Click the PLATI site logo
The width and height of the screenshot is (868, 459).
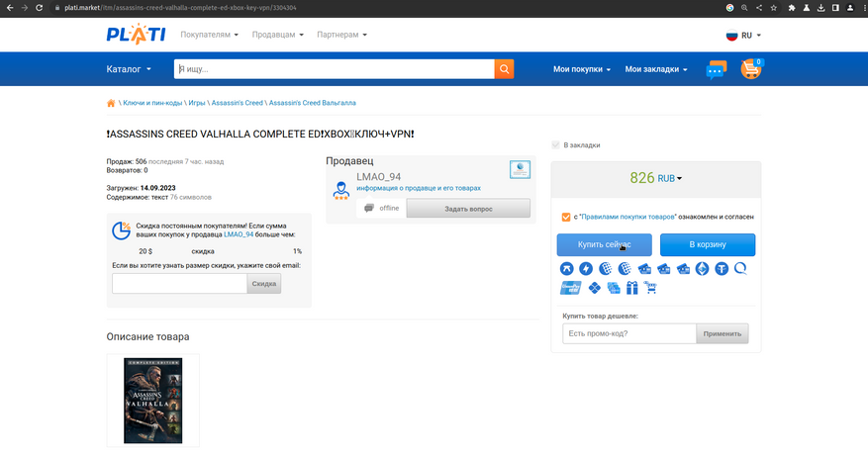[137, 35]
